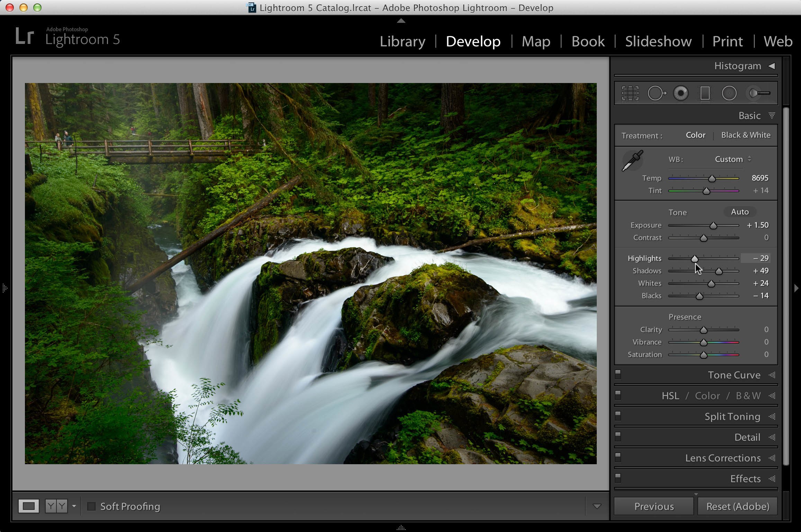Select the Radial Filter tool
This screenshot has width=801, height=532.
pos(729,93)
